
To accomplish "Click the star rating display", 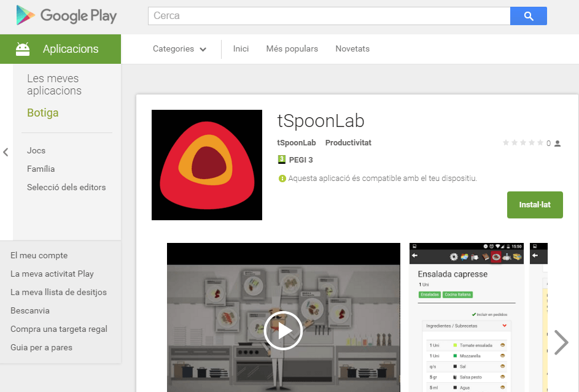I will 523,143.
